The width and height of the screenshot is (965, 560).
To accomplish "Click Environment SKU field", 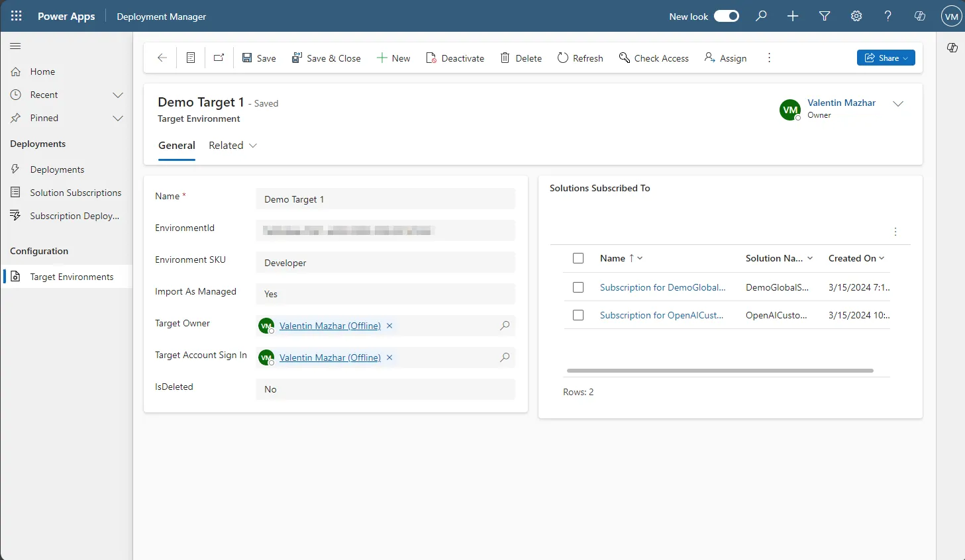I will tap(385, 262).
